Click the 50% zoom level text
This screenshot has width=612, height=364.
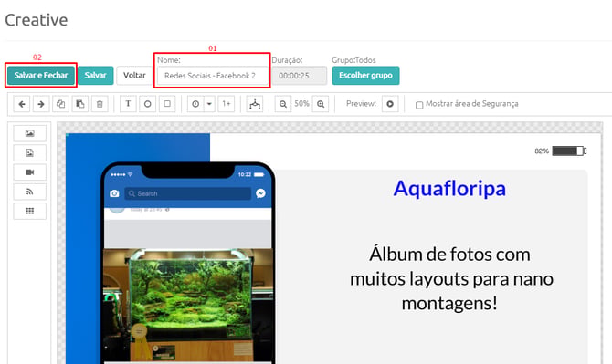point(301,104)
